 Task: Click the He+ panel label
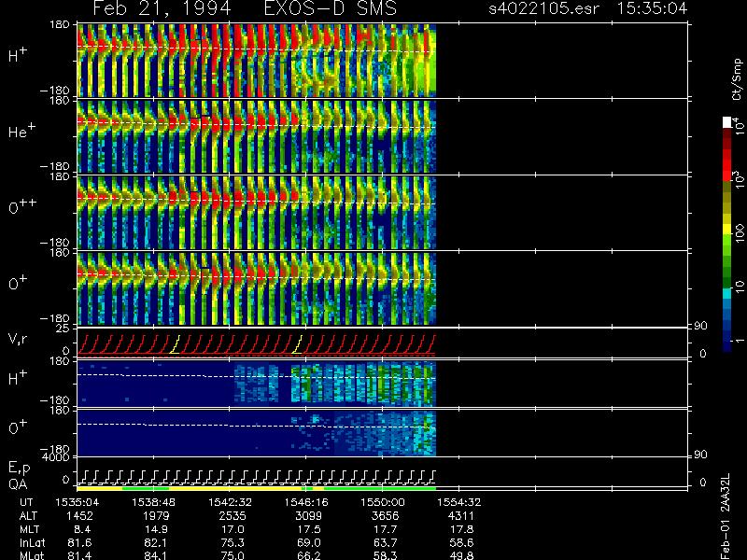click(21, 131)
